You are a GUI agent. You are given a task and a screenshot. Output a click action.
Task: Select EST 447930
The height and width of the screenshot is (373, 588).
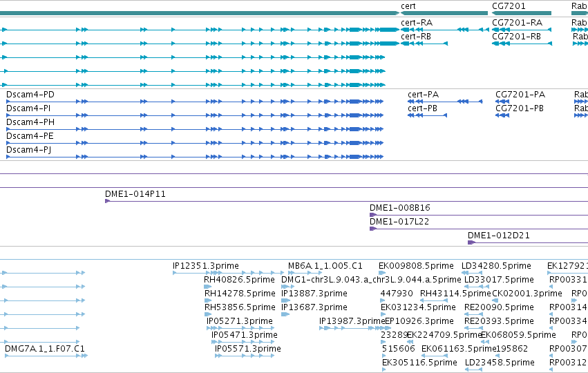click(397, 294)
